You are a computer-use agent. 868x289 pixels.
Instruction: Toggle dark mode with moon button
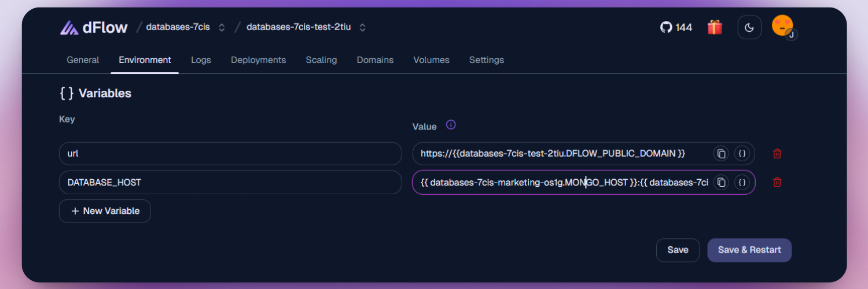click(749, 27)
